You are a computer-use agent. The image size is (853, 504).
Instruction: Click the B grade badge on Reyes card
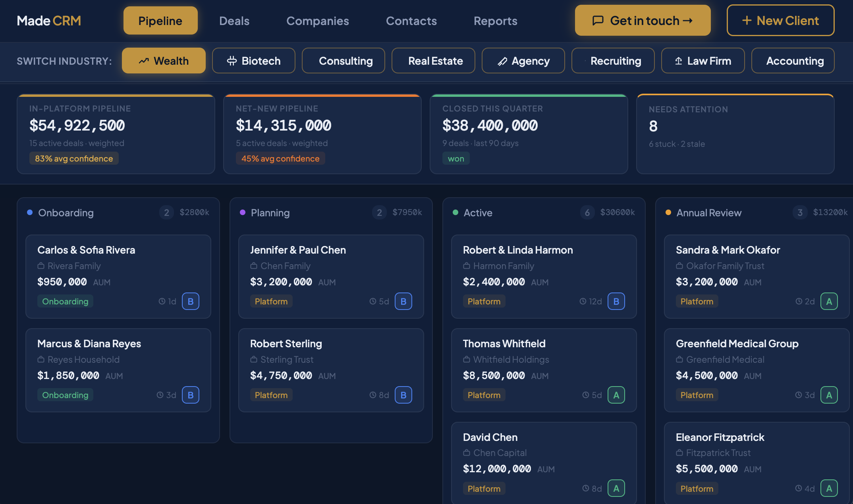coord(191,395)
